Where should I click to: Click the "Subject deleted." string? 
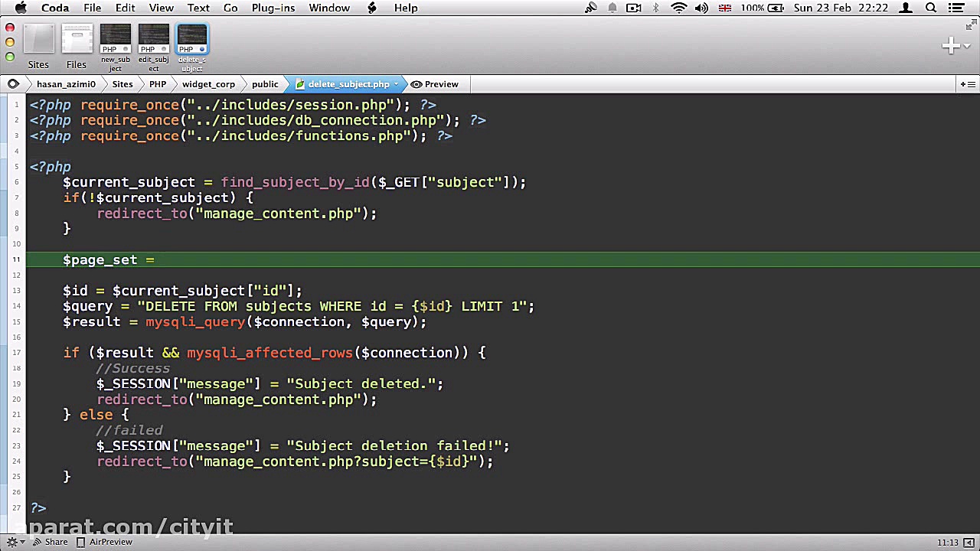[x=361, y=383]
